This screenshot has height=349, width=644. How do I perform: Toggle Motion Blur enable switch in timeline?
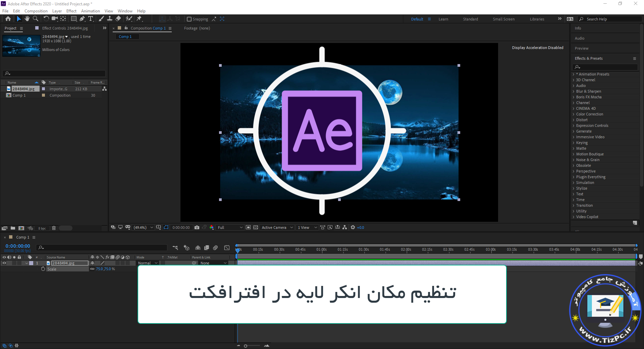click(x=215, y=248)
